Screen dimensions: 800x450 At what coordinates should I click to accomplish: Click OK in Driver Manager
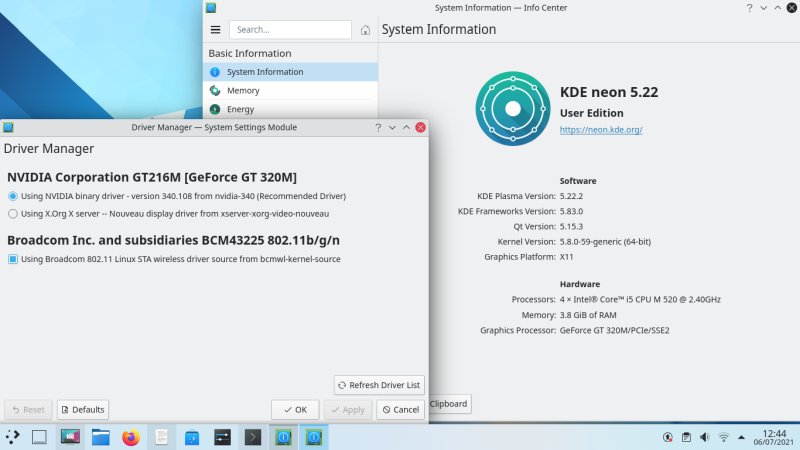point(295,410)
